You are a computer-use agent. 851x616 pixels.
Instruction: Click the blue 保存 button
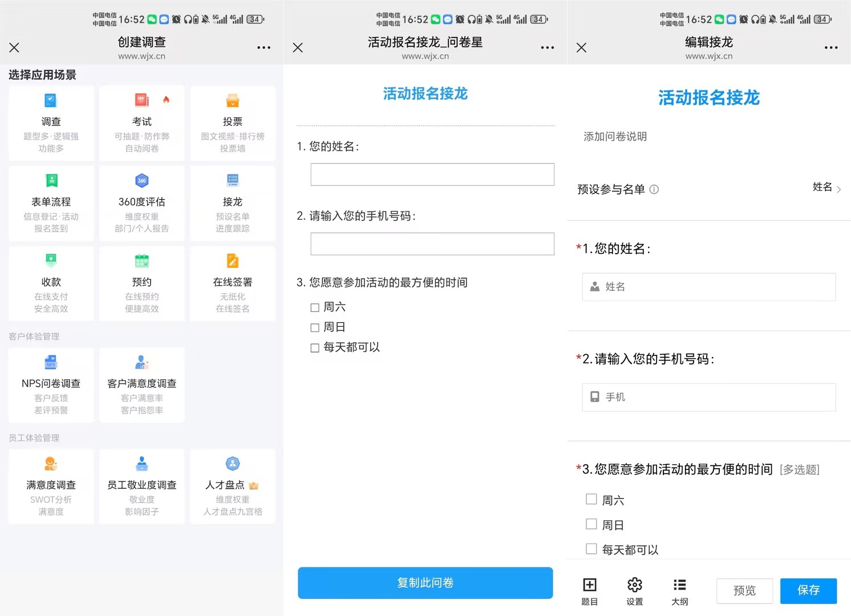[808, 590]
